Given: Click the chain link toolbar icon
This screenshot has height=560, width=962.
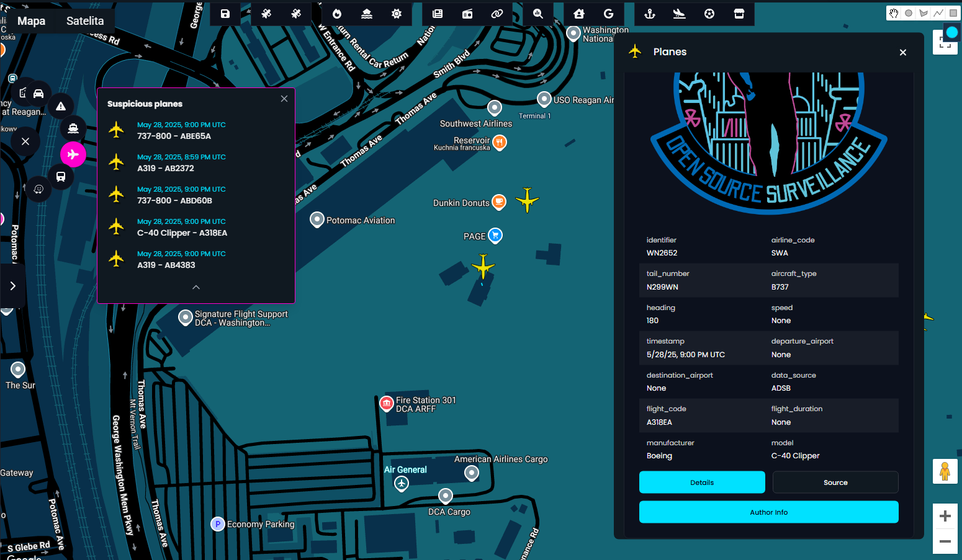Looking at the screenshot, I should (497, 14).
